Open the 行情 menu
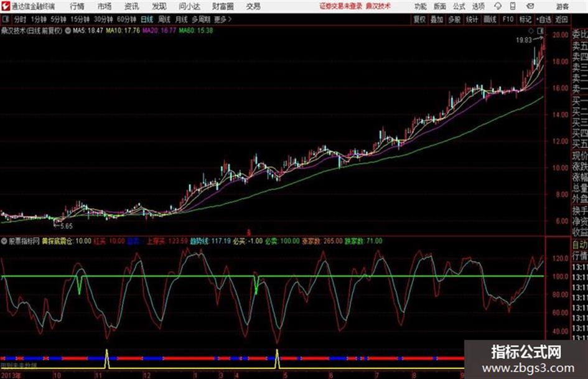Screen dimensions: 588x379 click(77, 6)
